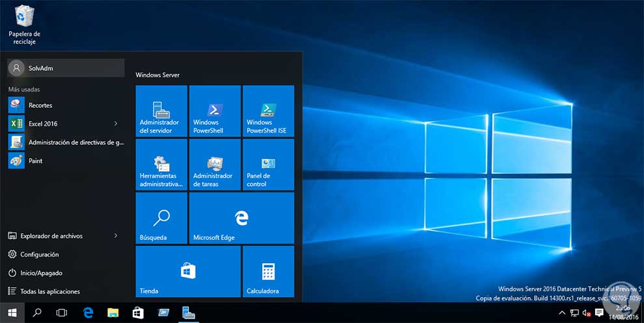This screenshot has height=323, width=644.
Task: Click the SolvAdm user account
Action: point(66,68)
